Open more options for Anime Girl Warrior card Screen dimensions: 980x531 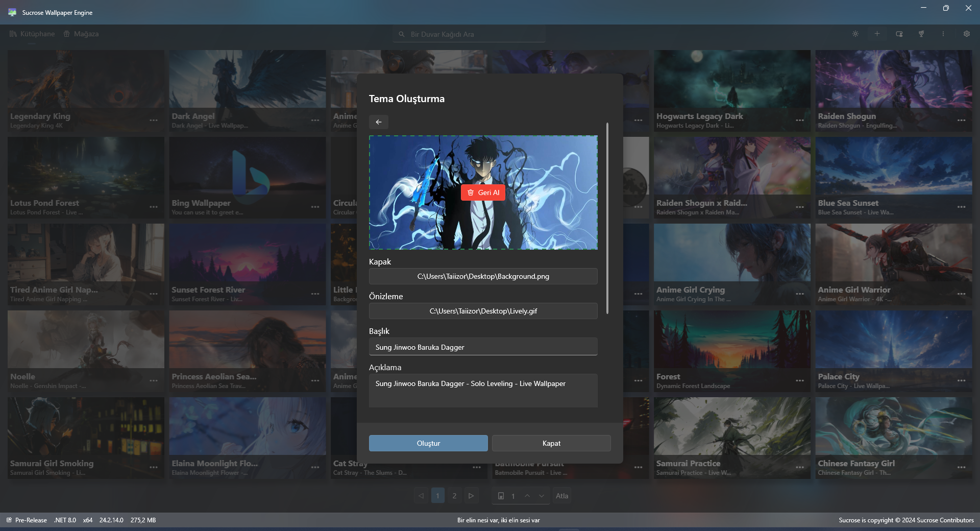pos(962,294)
